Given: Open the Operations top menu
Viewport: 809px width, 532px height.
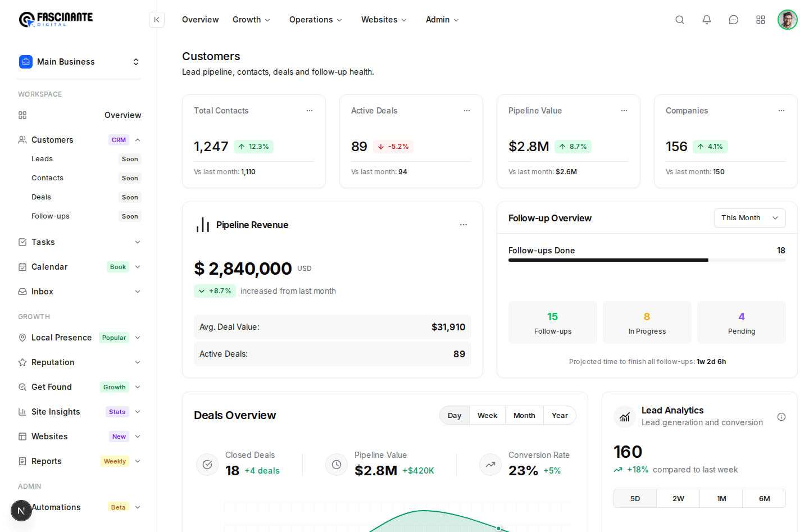Looking at the screenshot, I should pos(316,20).
